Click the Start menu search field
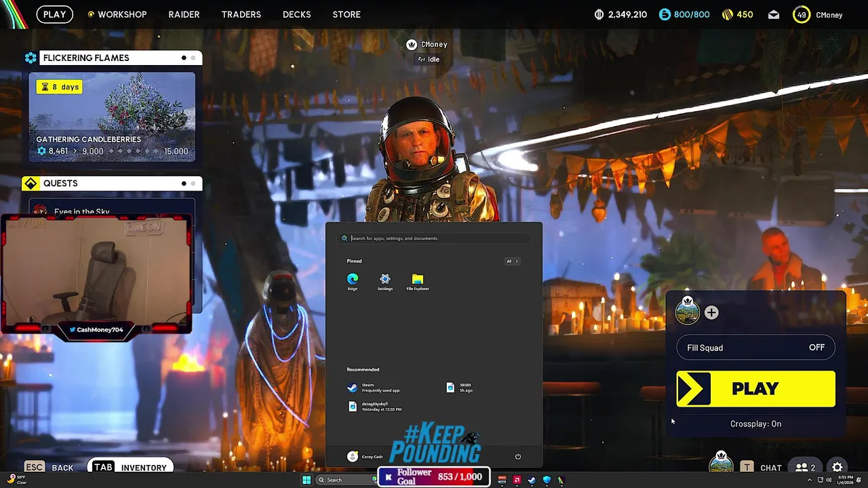The height and width of the screenshot is (488, 868). [x=434, y=238]
